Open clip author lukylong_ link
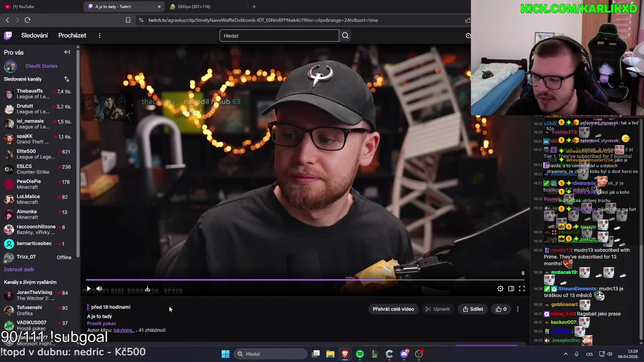This screenshot has width=644, height=362. click(124, 330)
